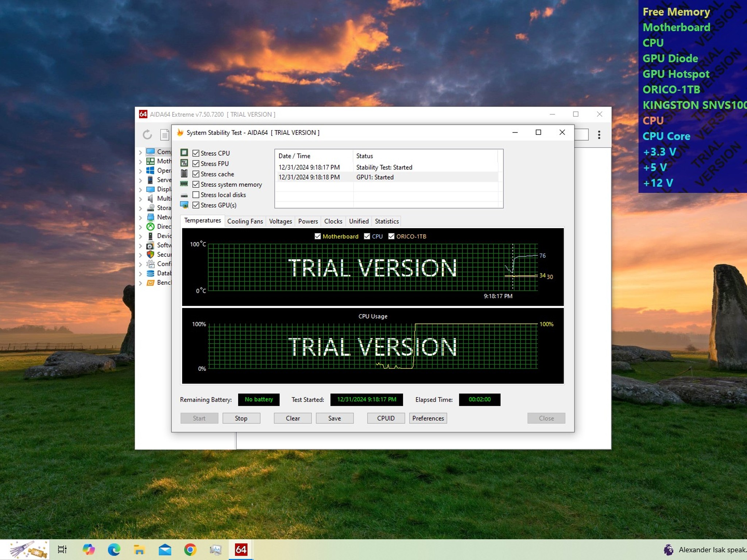This screenshot has width=747, height=560.
Task: Stop the stability test
Action: (x=241, y=418)
